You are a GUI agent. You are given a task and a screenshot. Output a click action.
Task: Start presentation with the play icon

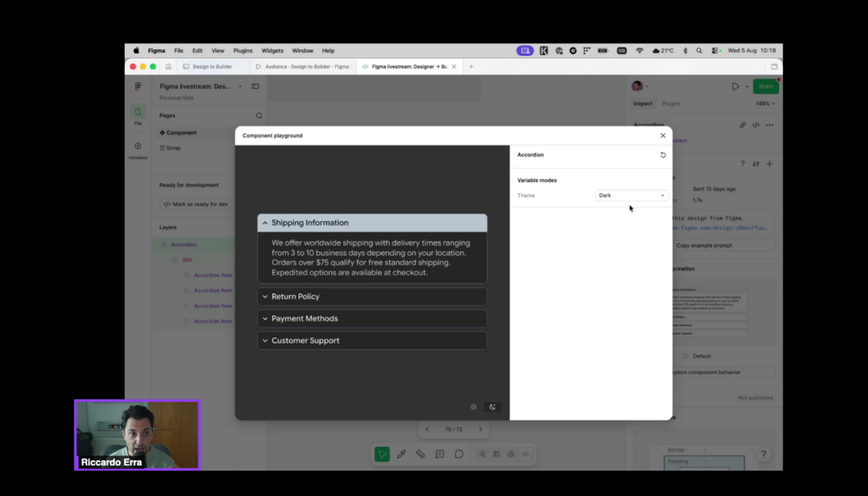735,86
